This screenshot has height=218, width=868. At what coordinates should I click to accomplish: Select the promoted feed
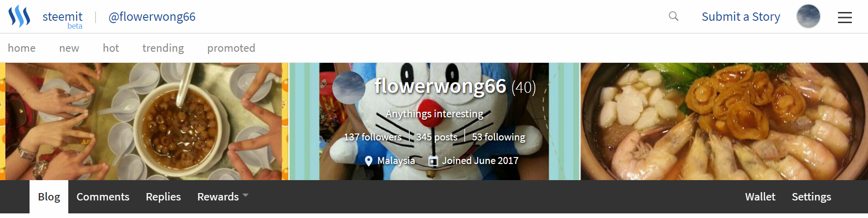coord(231,48)
